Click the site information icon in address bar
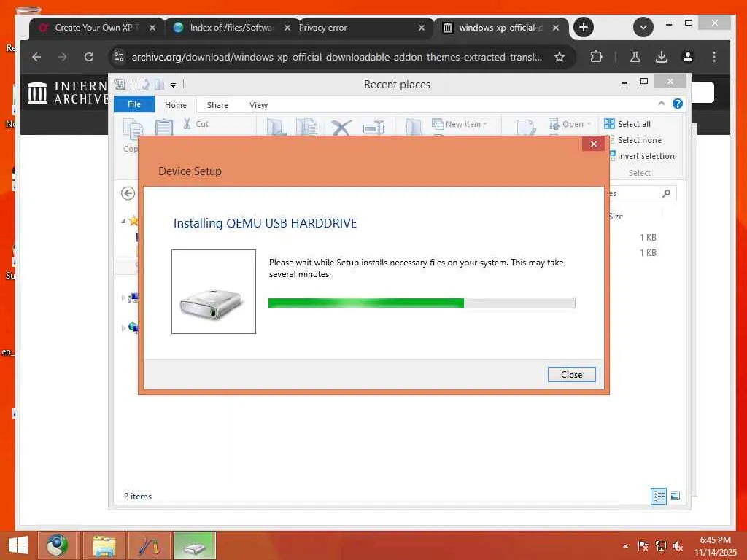 [119, 57]
